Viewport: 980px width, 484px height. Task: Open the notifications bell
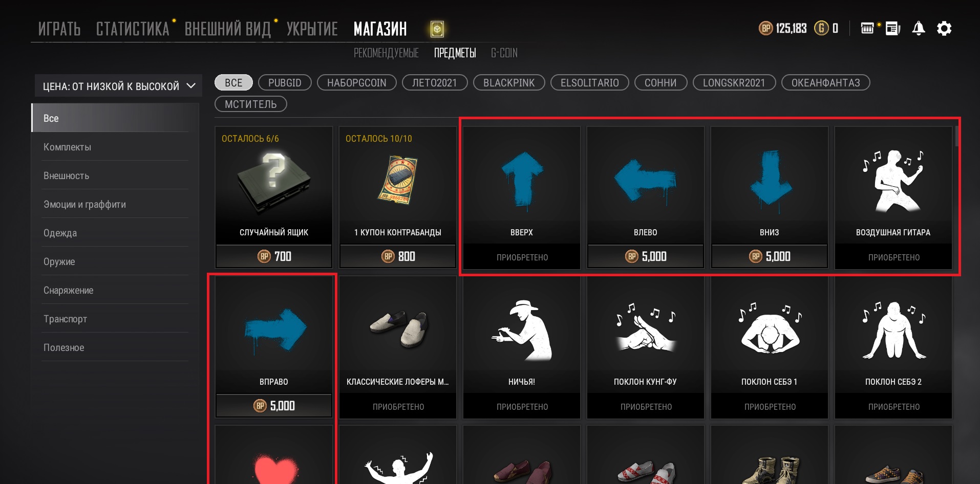coord(919,29)
